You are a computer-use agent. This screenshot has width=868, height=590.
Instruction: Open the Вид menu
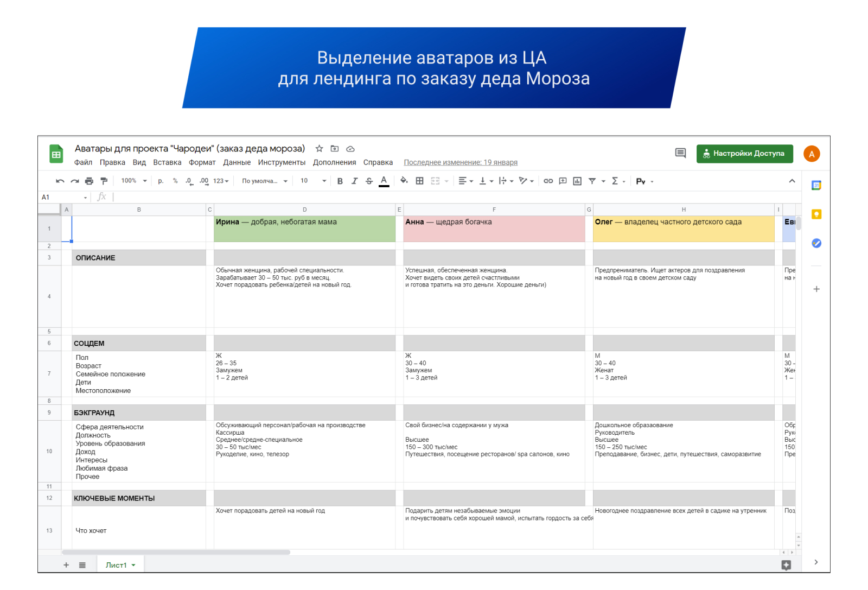139,162
